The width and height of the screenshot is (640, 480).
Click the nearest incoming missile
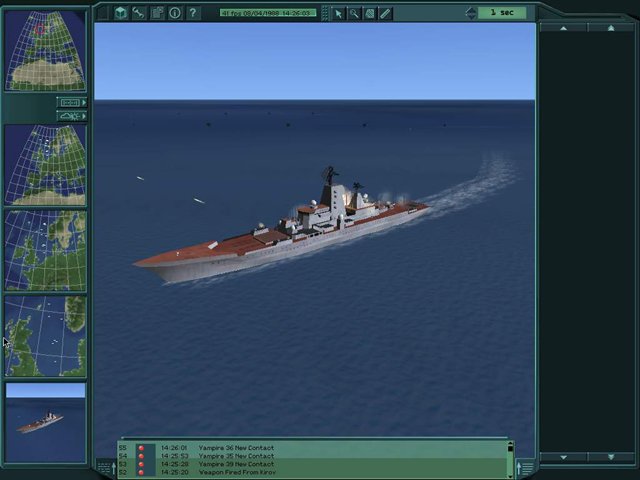click(x=199, y=200)
